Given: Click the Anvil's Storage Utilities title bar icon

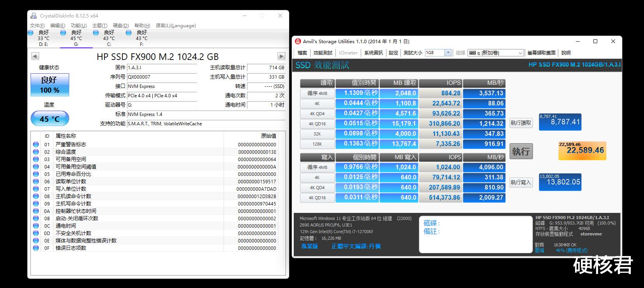Looking at the screenshot, I should coord(298,41).
